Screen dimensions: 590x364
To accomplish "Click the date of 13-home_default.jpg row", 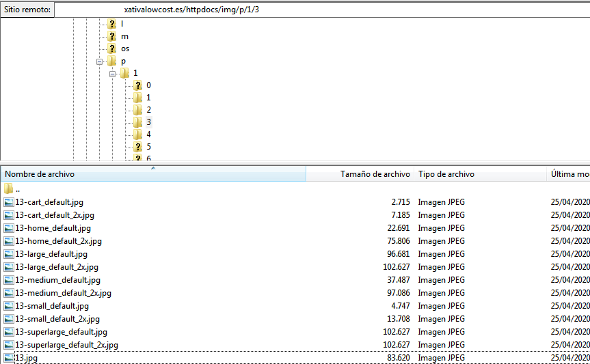I will (570, 228).
